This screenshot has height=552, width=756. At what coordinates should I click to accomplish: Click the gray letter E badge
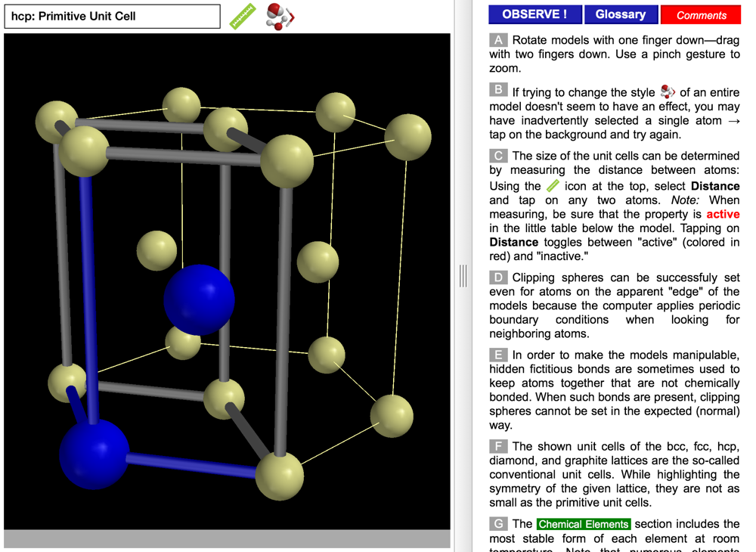[x=497, y=355]
